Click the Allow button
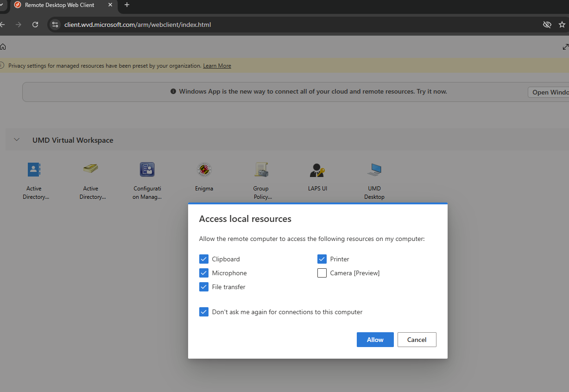This screenshot has width=569, height=392. click(x=375, y=340)
